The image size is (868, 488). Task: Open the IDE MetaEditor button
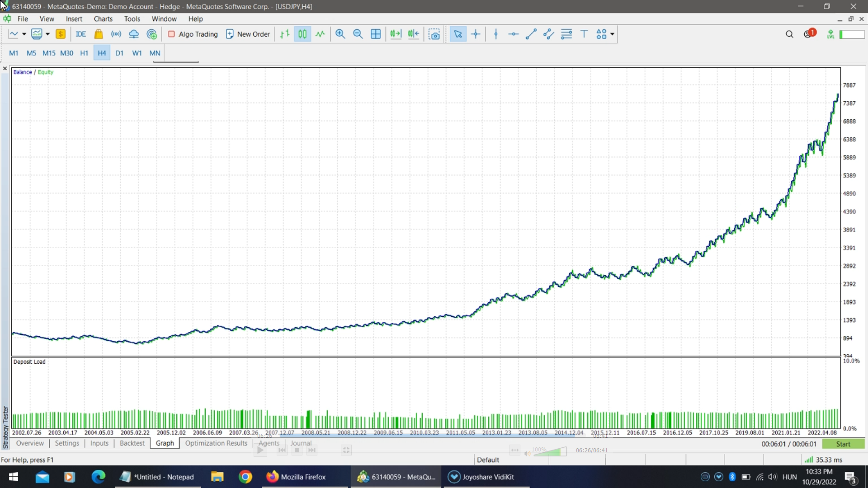81,34
